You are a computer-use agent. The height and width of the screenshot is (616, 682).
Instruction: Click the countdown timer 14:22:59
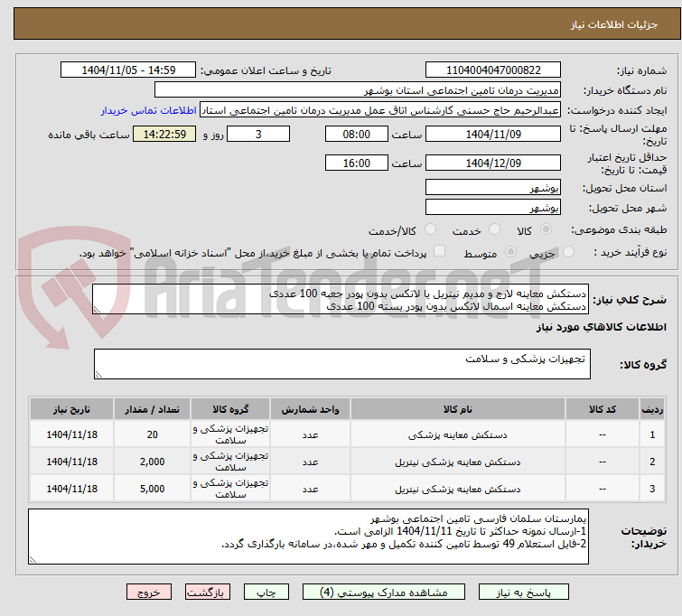(164, 134)
